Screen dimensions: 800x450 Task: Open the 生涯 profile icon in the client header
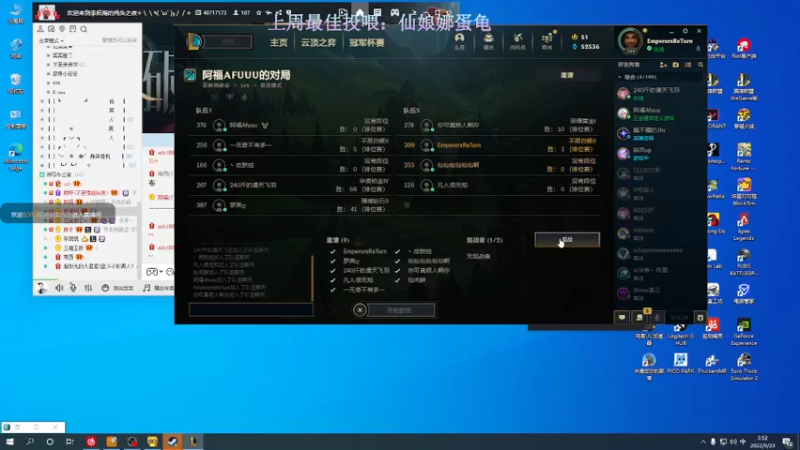pos(459,41)
